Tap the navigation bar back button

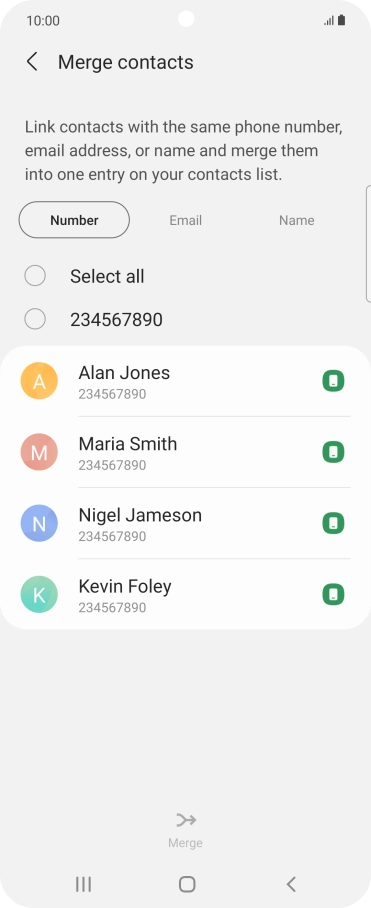tap(291, 884)
